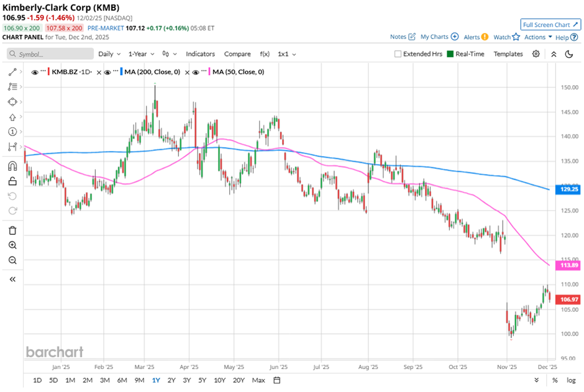This screenshot has width=584, height=392.
Task: Click the Alerts link
Action: pyautogui.click(x=472, y=37)
